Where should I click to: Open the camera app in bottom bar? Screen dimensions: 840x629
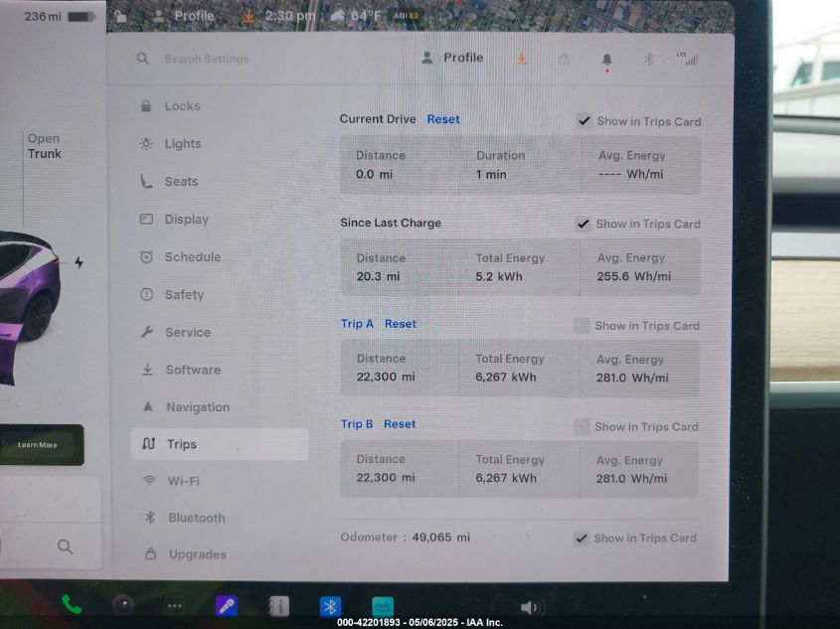coord(123,605)
